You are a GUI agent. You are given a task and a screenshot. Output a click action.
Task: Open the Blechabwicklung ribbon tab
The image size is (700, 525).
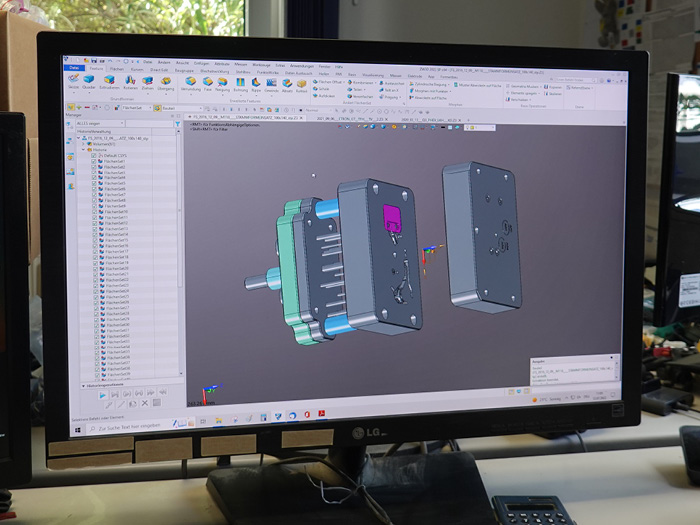[x=214, y=71]
